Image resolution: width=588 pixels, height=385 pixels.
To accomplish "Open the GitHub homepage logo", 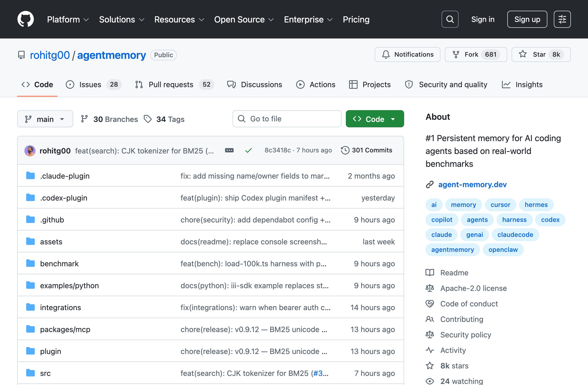I will tap(26, 19).
